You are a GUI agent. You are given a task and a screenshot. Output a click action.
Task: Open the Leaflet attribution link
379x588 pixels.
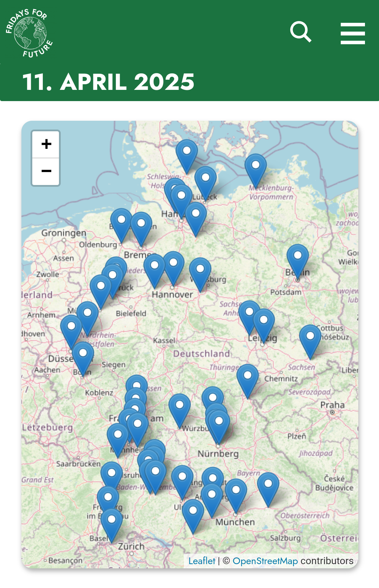[202, 561]
